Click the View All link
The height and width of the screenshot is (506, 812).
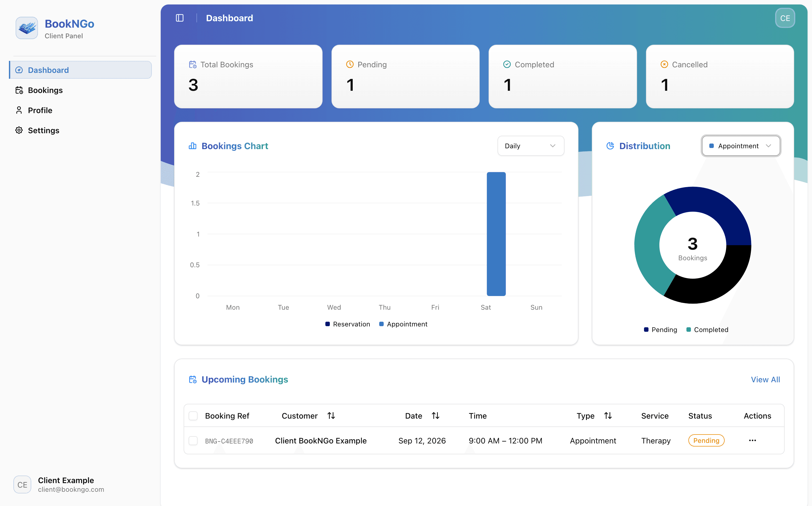(x=765, y=379)
